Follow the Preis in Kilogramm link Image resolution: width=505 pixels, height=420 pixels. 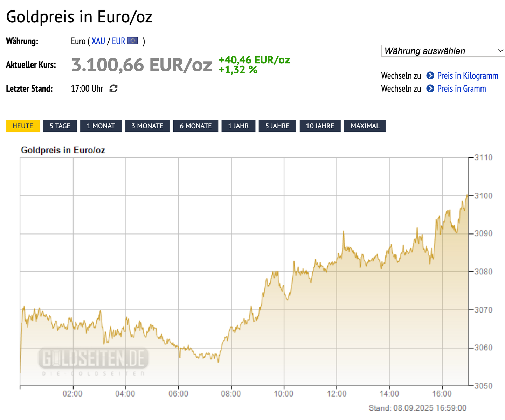[468, 76]
